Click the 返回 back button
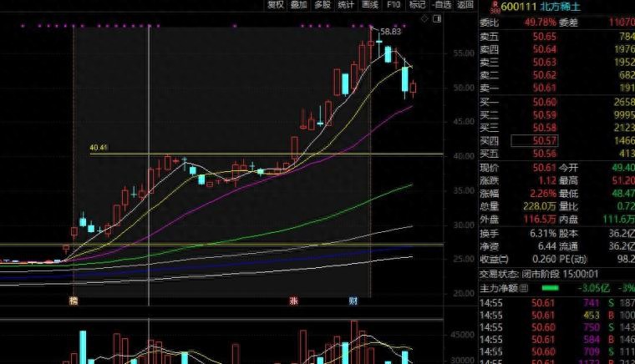The width and height of the screenshot is (635, 364). point(465,5)
